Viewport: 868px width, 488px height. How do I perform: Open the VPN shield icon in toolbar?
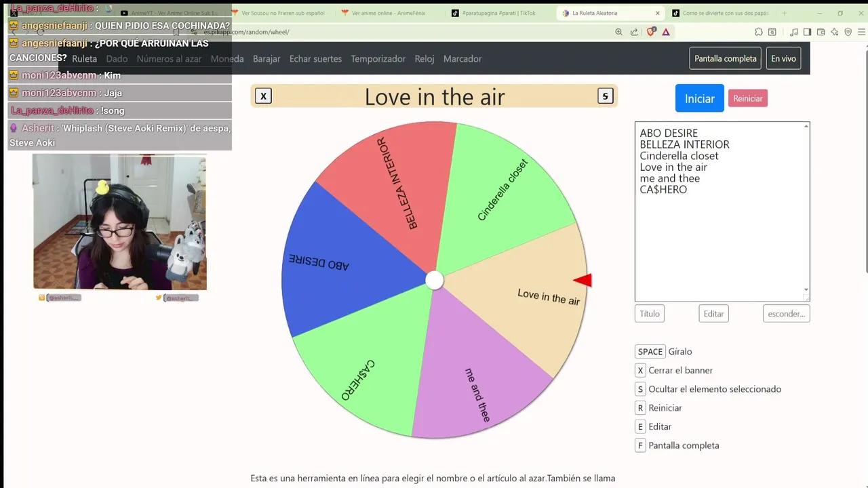(x=848, y=32)
